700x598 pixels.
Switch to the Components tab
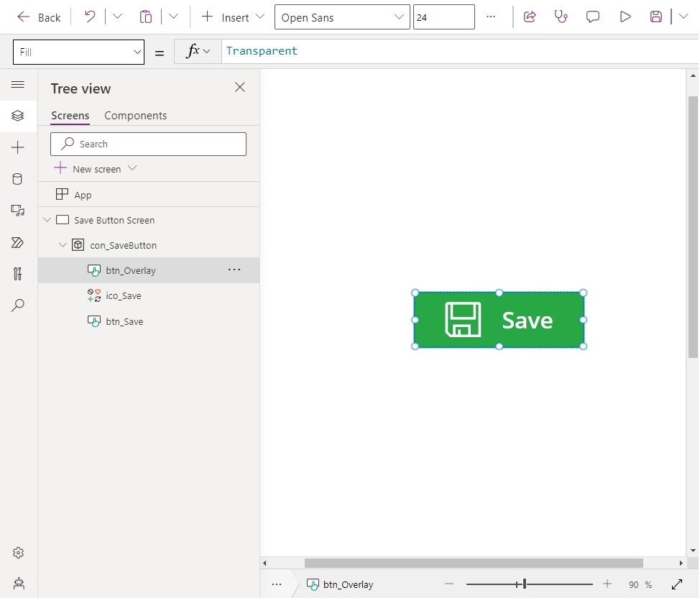point(135,115)
